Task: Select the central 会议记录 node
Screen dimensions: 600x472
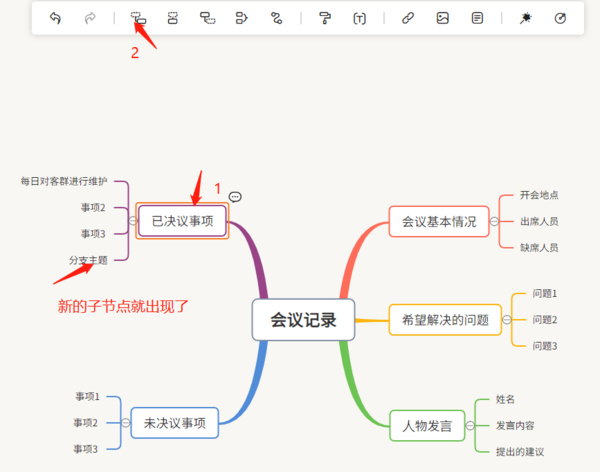Action: [303, 320]
